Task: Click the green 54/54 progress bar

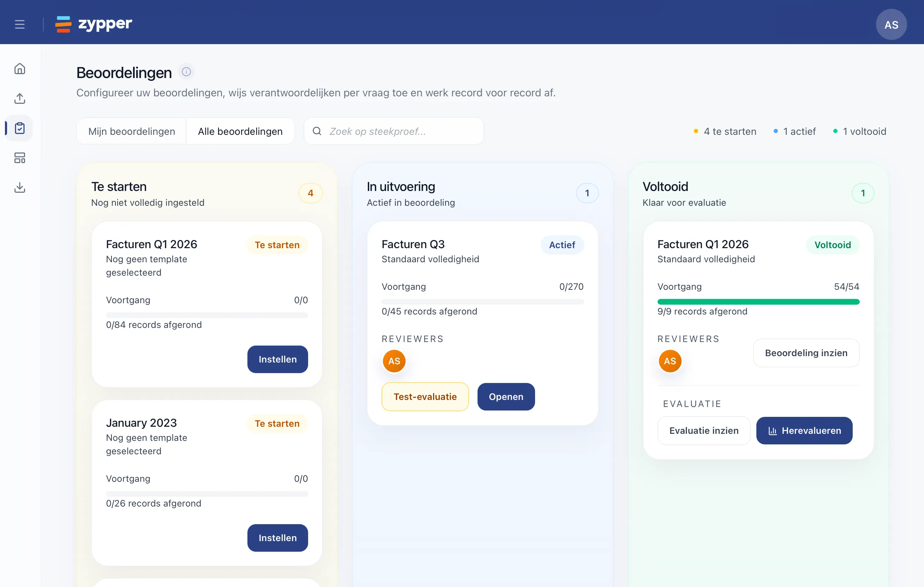Action: (x=758, y=301)
